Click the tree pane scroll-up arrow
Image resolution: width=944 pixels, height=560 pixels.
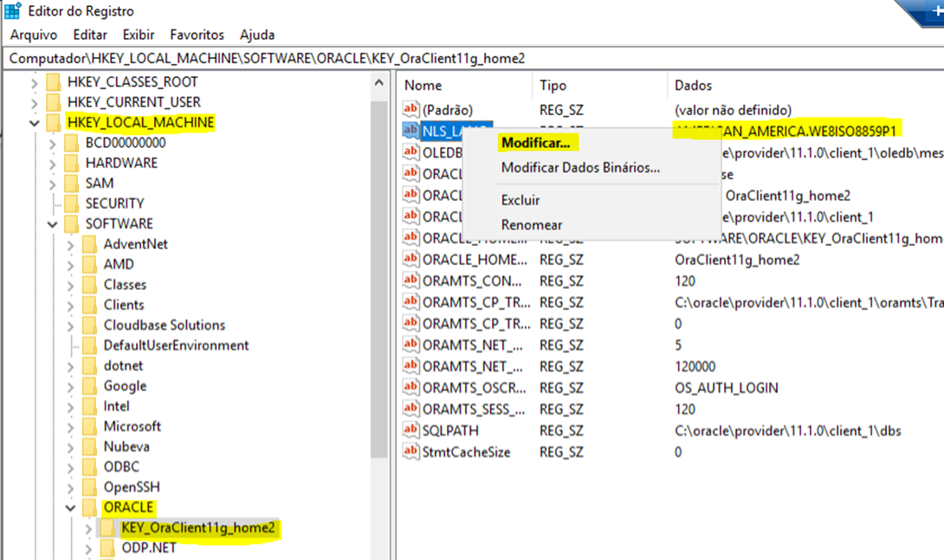(378, 82)
